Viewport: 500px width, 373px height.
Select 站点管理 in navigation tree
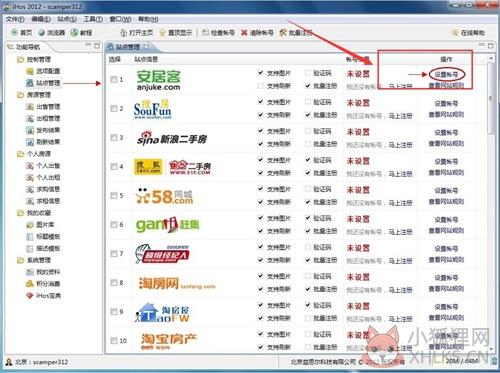43,83
